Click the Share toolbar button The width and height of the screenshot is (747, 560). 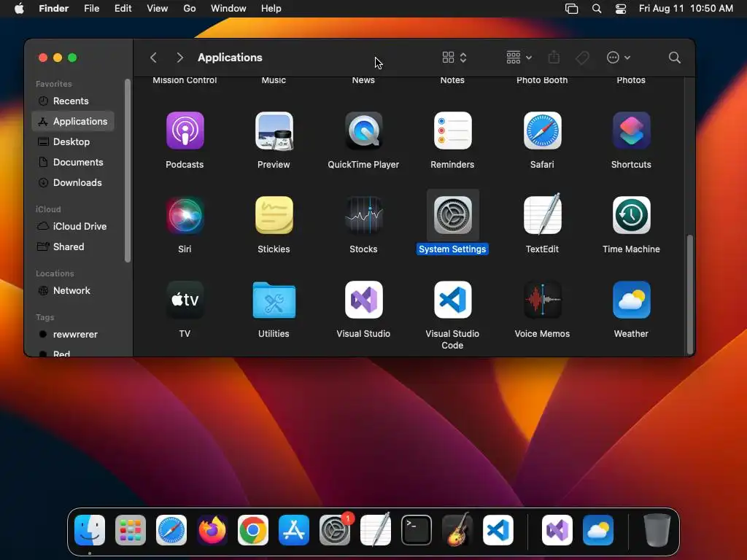[554, 58]
